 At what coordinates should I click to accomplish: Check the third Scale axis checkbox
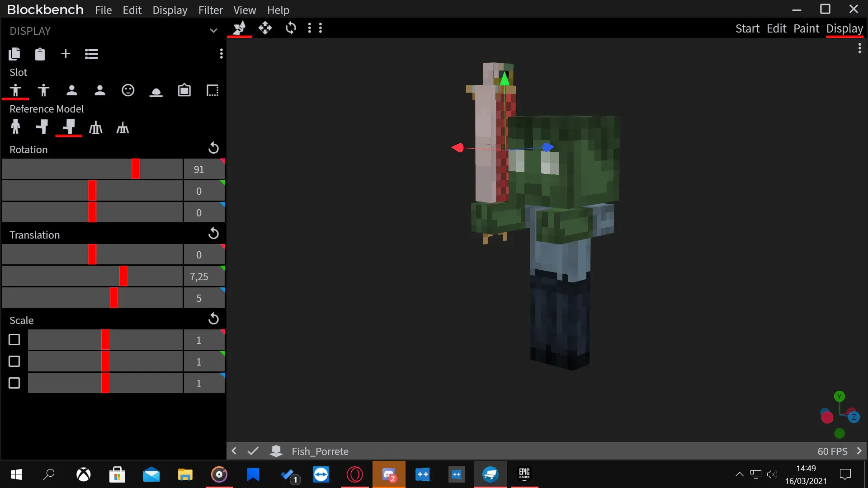14,383
